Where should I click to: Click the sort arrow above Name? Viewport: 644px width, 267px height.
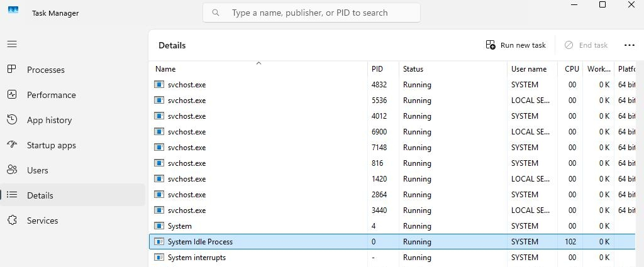258,63
